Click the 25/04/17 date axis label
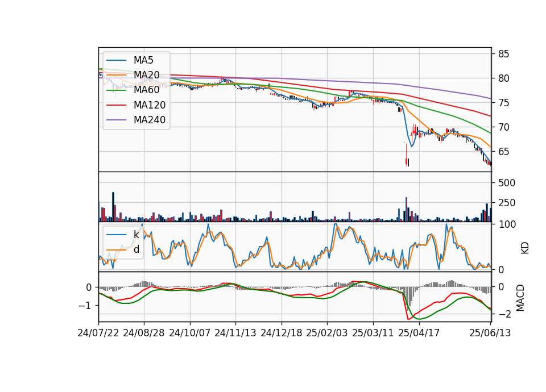 pyautogui.click(x=419, y=333)
